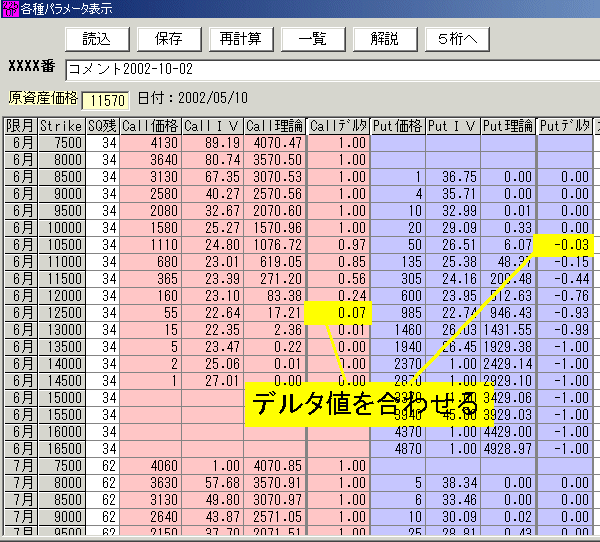Click highlighted Call delta 0.07 cell

click(x=338, y=313)
